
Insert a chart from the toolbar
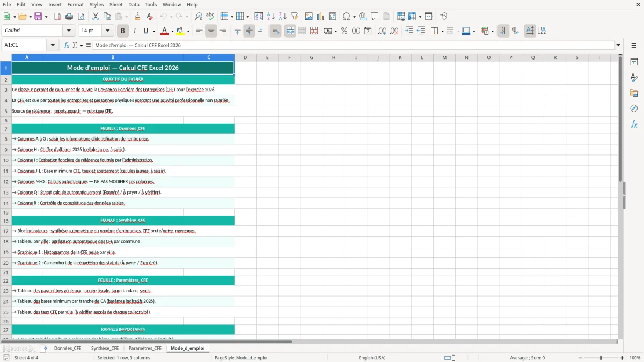(321, 17)
